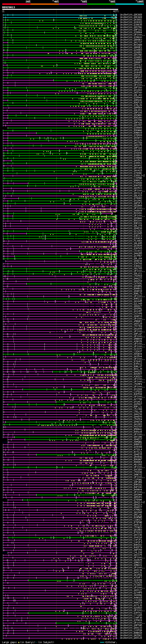Viewport: 146px width, 644px height.
Task: Click hit label UniRef100_Q41707
Action: (131, 42)
